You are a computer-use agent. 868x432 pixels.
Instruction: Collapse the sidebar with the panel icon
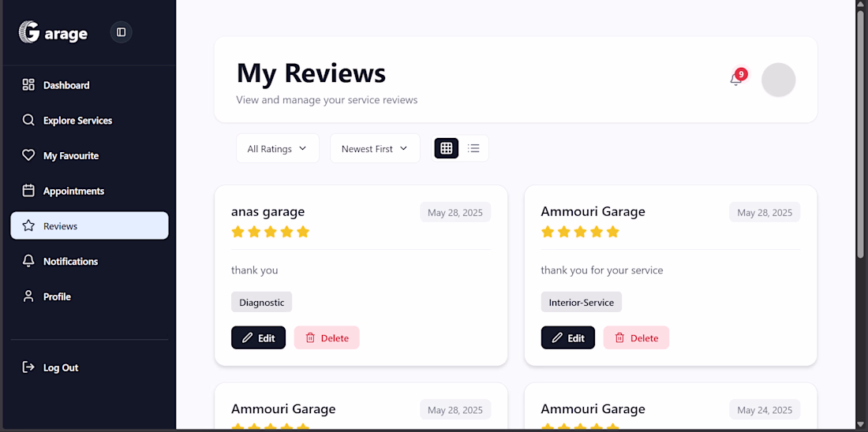[122, 32]
